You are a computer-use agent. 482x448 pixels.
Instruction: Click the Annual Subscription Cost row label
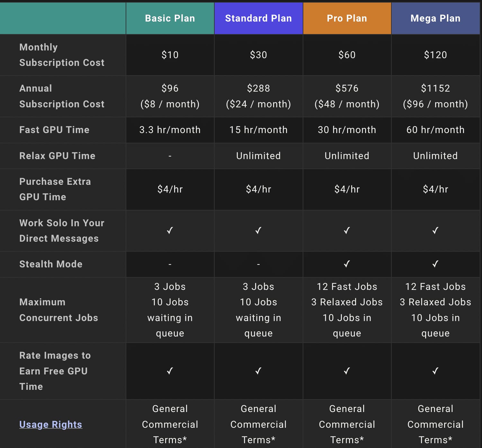(62, 96)
